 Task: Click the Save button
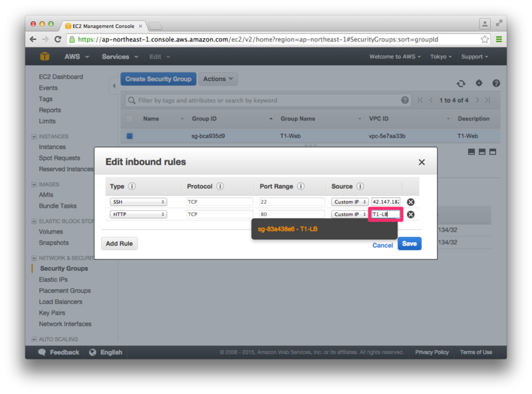coord(410,244)
